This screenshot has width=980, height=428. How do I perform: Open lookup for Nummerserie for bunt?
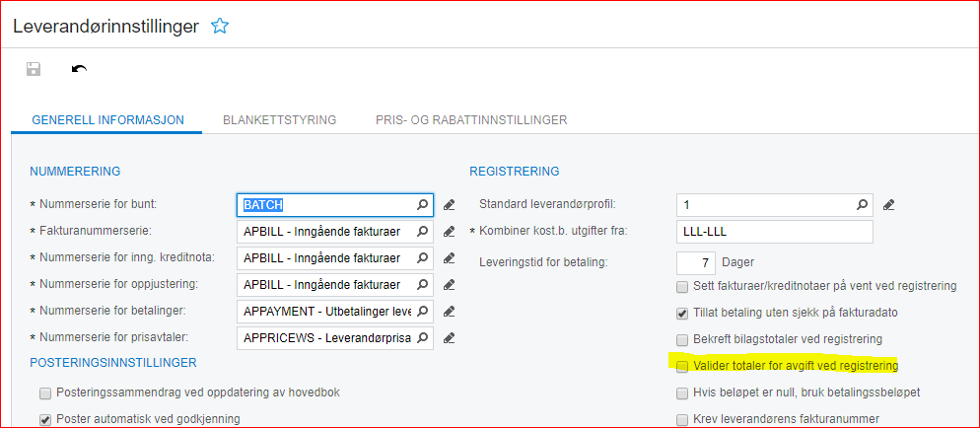pyautogui.click(x=422, y=205)
